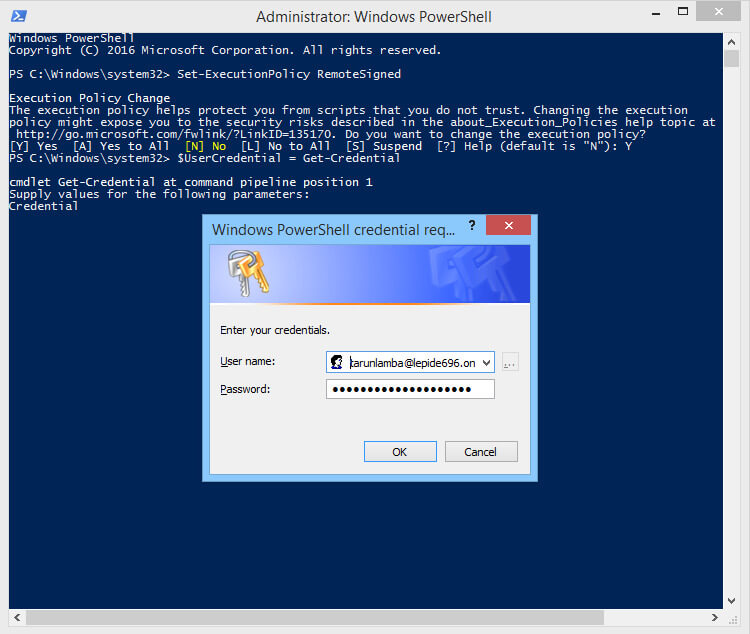Click the highlighted '[N] No' option text
The height and width of the screenshot is (634, 750).
click(206, 146)
